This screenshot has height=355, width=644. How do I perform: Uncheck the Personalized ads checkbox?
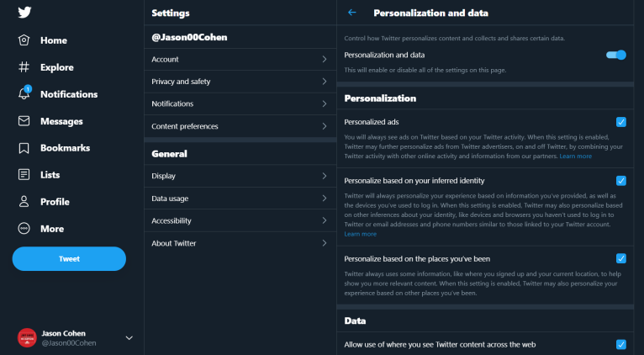pos(621,122)
